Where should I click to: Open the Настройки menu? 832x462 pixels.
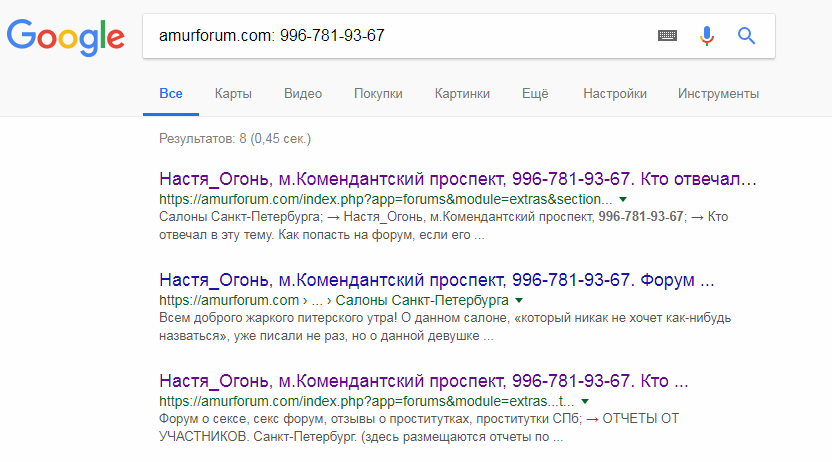[x=615, y=94]
